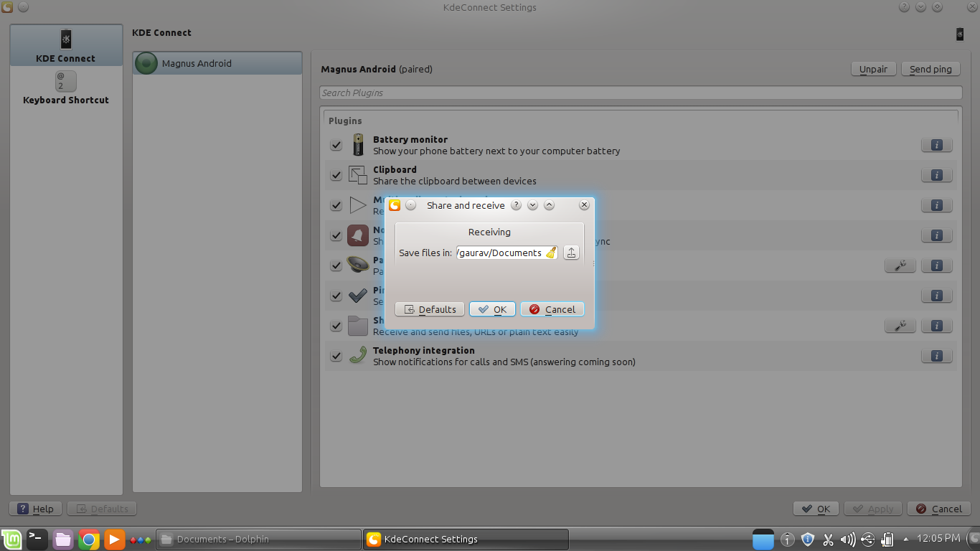Image resolution: width=980 pixels, height=551 pixels.
Task: Launch the terminal from the taskbar
Action: pyautogui.click(x=37, y=540)
